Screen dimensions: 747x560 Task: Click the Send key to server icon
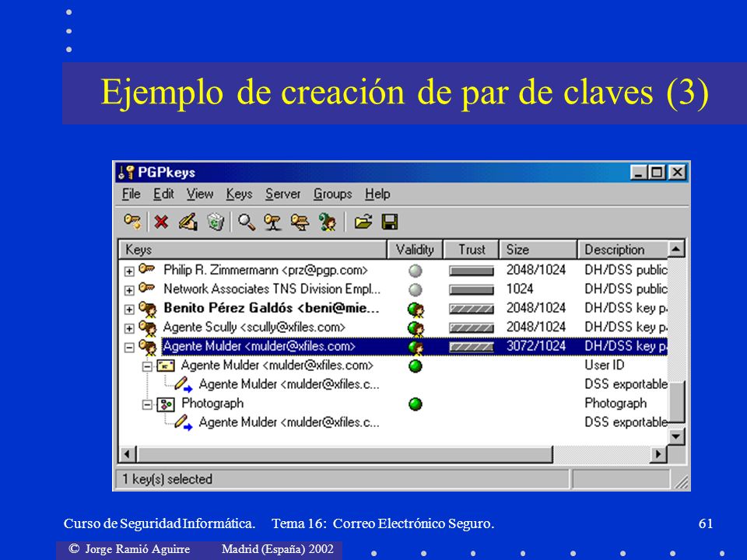(x=272, y=222)
